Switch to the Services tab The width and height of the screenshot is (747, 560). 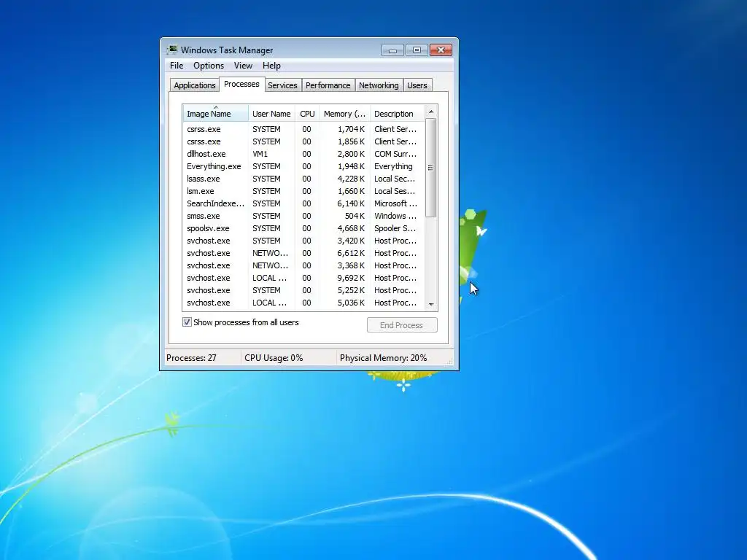(282, 85)
